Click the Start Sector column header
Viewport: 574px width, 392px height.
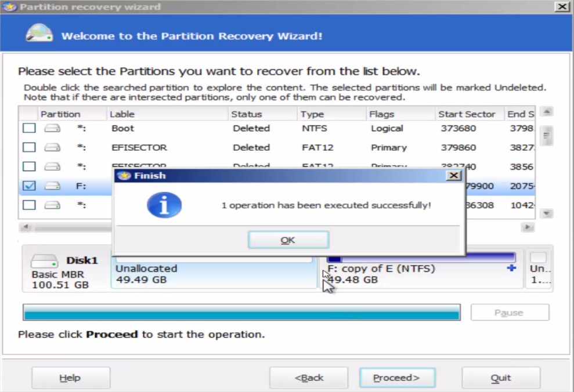point(470,114)
